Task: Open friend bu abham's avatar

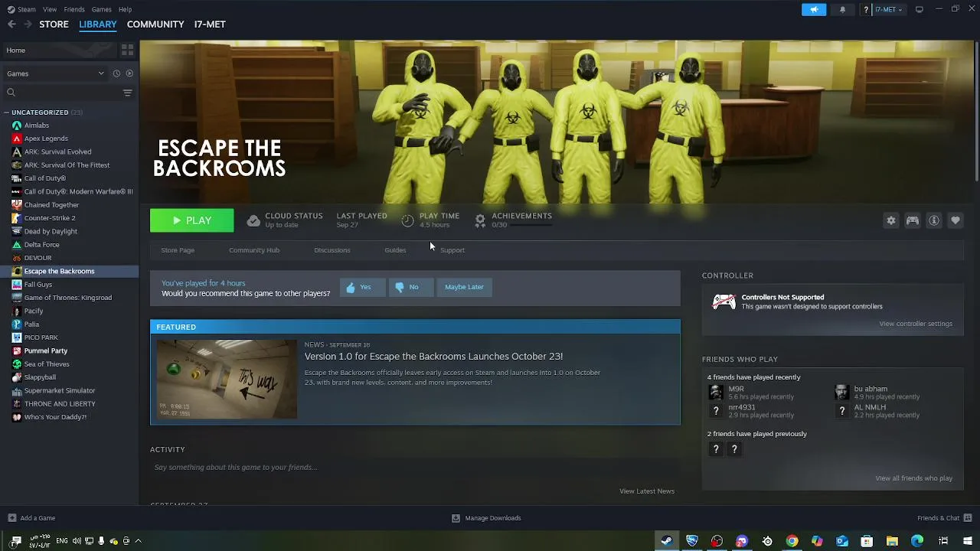Action: click(x=841, y=393)
